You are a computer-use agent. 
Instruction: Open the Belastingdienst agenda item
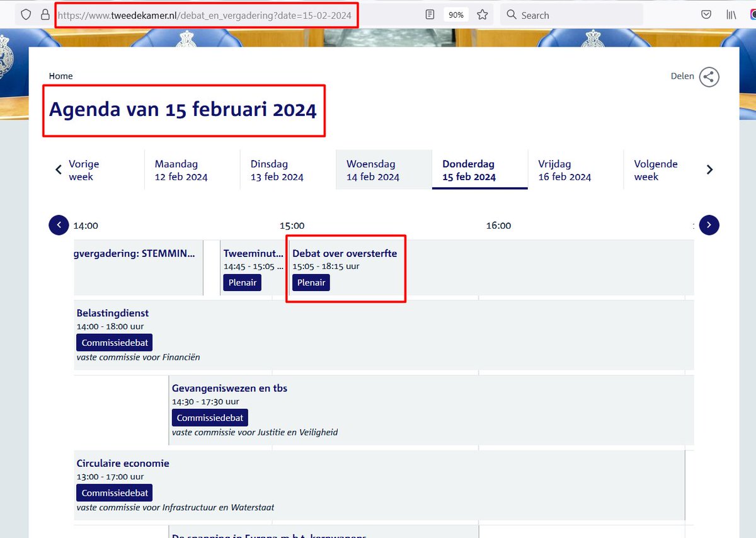click(x=113, y=313)
